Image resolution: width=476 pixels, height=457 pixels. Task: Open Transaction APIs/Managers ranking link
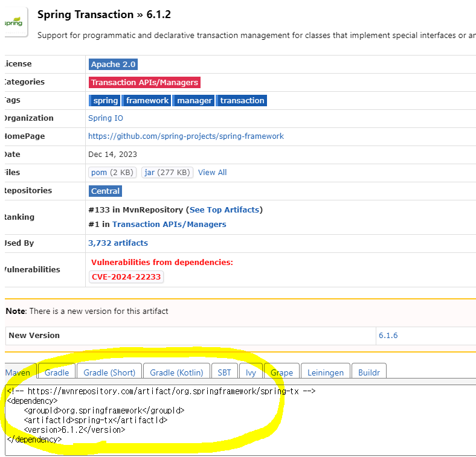point(169,224)
